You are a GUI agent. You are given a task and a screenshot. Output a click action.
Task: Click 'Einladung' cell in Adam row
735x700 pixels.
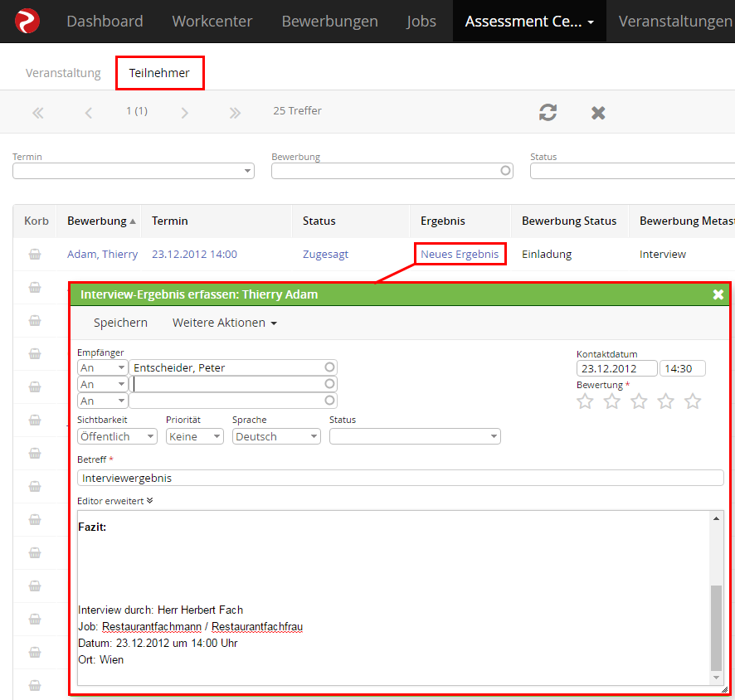pos(547,254)
